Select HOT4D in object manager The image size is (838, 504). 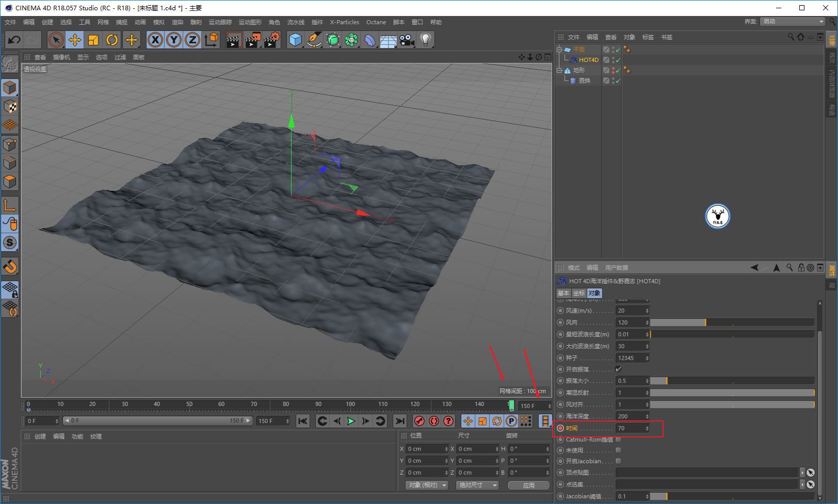pyautogui.click(x=589, y=60)
